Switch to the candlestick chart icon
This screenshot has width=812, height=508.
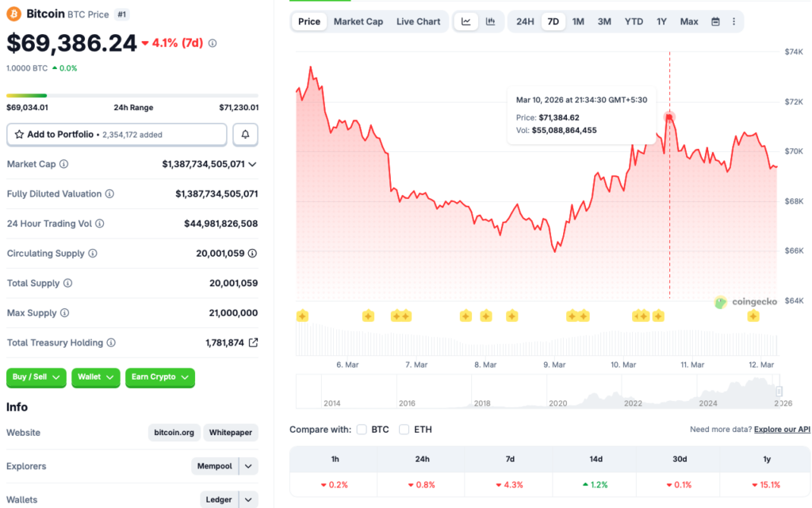click(x=490, y=21)
